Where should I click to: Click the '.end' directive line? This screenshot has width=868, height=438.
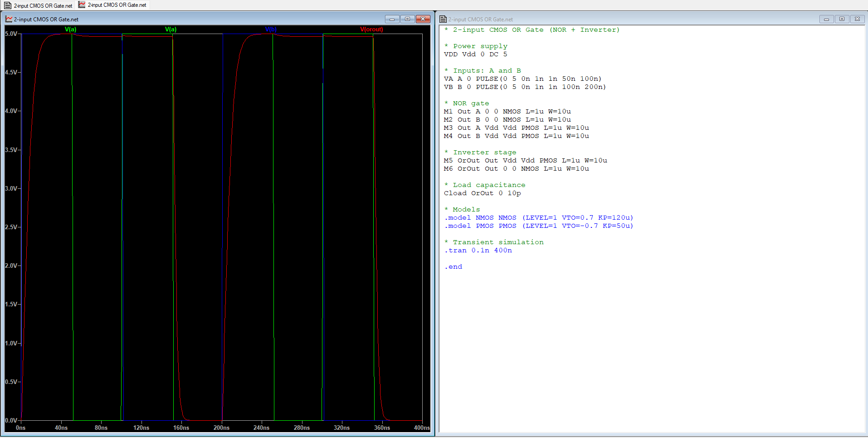coord(453,267)
